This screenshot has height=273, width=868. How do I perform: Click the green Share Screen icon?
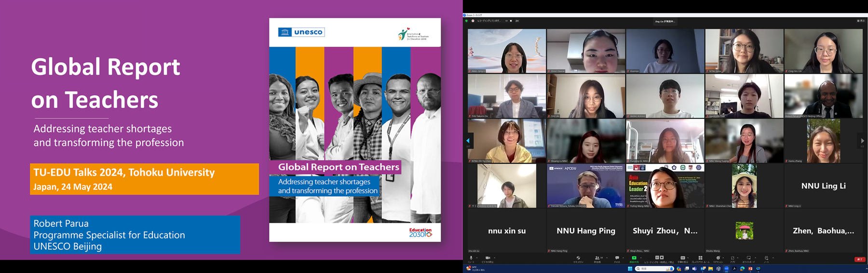(634, 258)
